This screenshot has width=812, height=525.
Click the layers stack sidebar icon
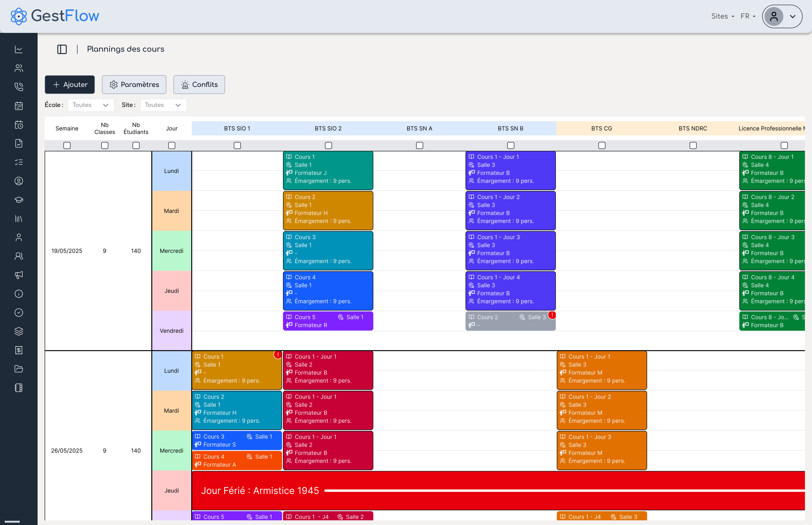coord(19,331)
